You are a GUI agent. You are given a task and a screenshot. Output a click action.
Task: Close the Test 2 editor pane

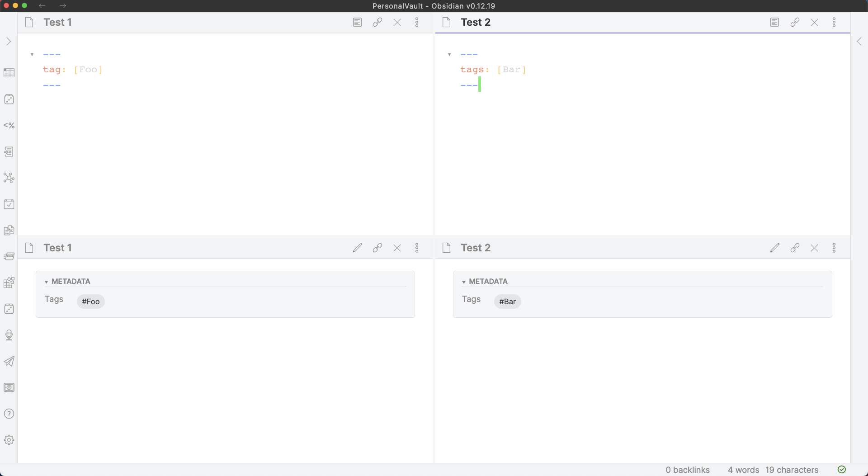click(x=814, y=22)
